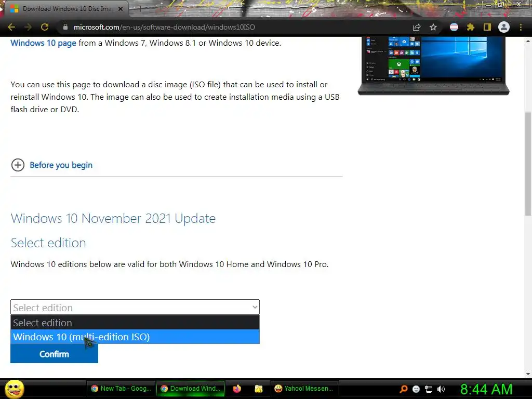The image size is (532, 399).
Task: Open the file folder taskbar icon
Action: click(259, 389)
